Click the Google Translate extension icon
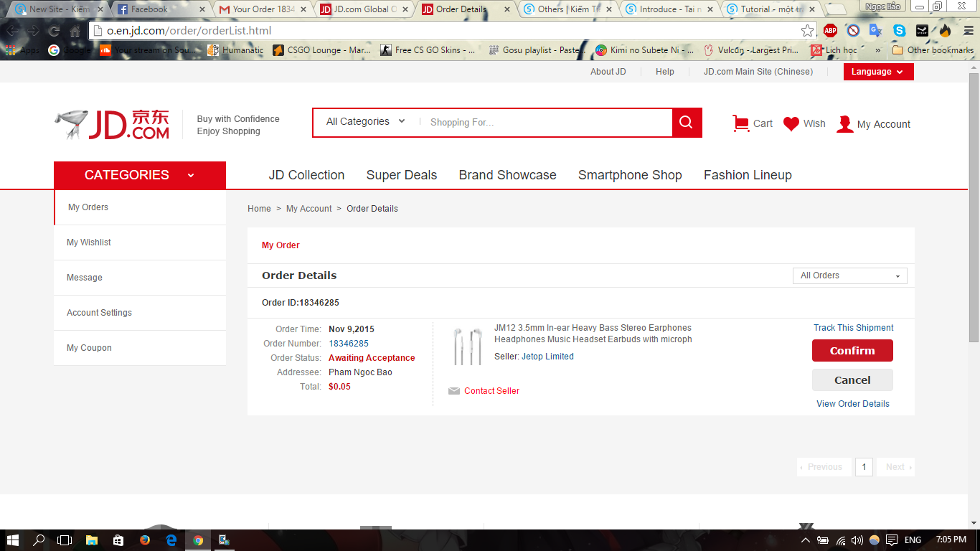Screen dimensions: 980x551 point(876,31)
